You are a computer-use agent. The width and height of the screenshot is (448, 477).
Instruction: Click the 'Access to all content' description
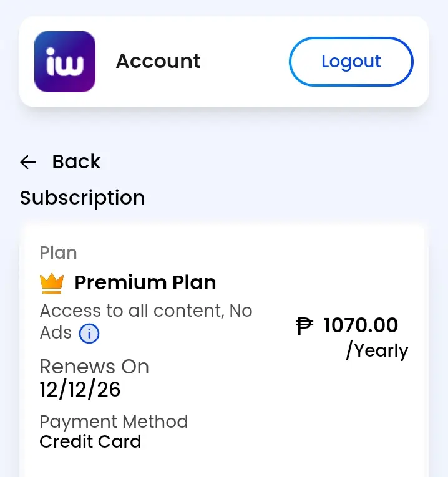[x=132, y=311]
